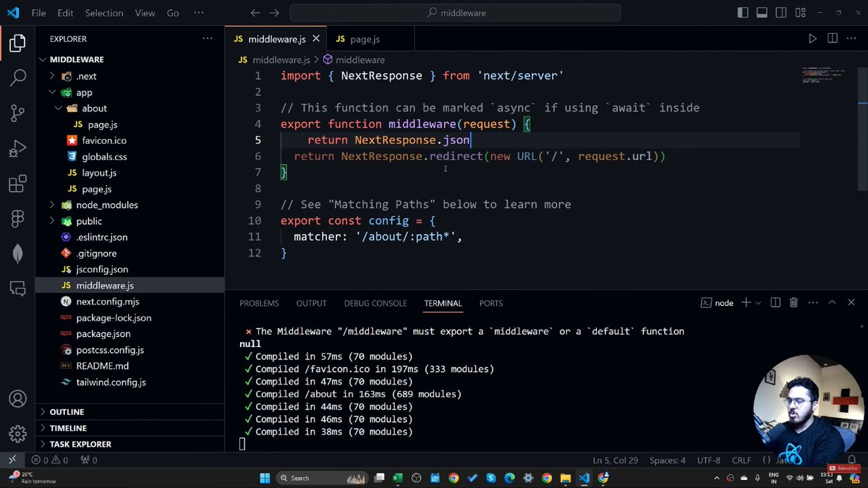868x488 pixels.
Task: Toggle the primary side bar visibility
Action: coord(743,12)
